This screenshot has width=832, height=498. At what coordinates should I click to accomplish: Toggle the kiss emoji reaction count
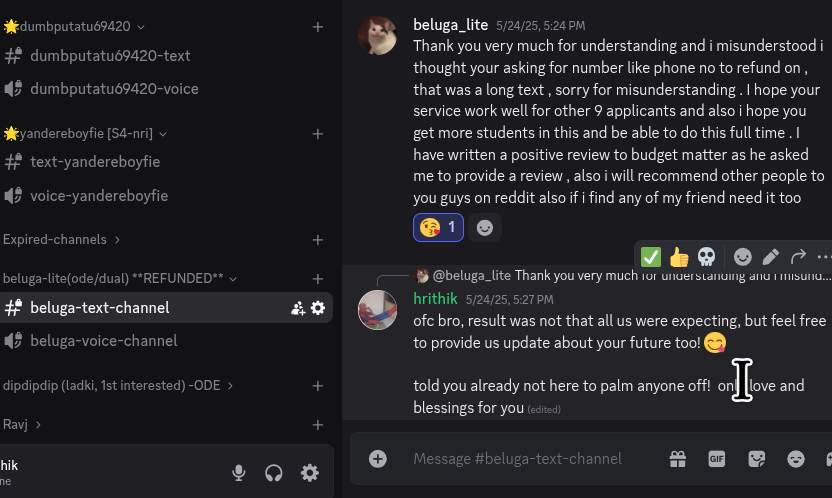(438, 228)
